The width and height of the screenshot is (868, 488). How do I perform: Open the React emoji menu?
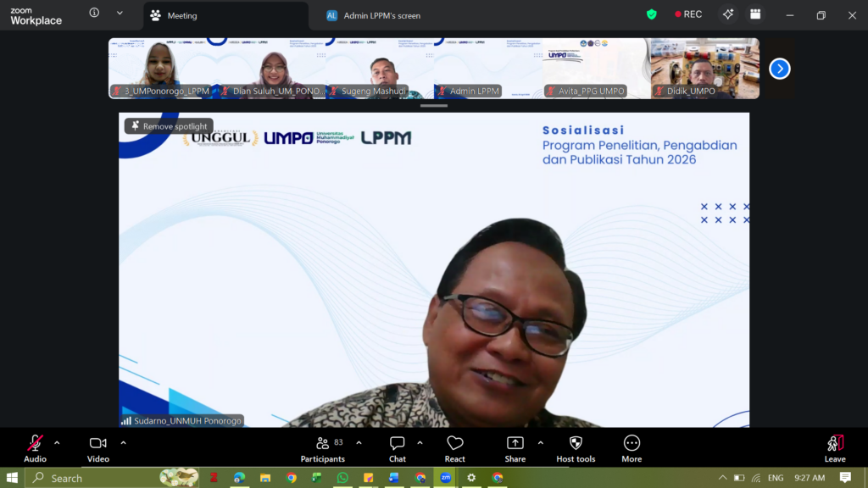point(455,447)
